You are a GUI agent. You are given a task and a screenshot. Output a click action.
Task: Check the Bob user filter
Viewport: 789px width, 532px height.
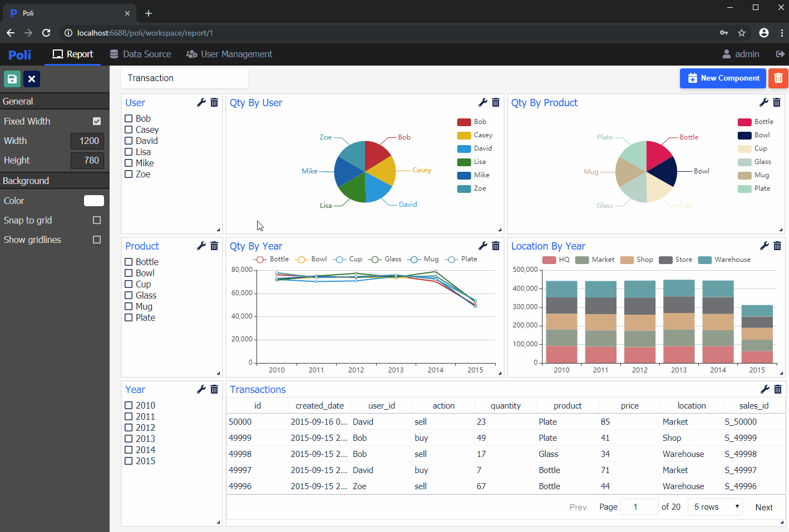click(129, 118)
